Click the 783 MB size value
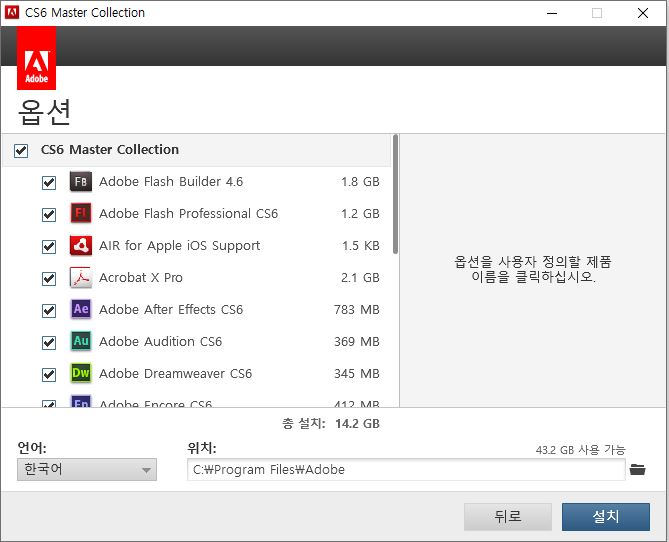The width and height of the screenshot is (669, 542). click(x=357, y=310)
